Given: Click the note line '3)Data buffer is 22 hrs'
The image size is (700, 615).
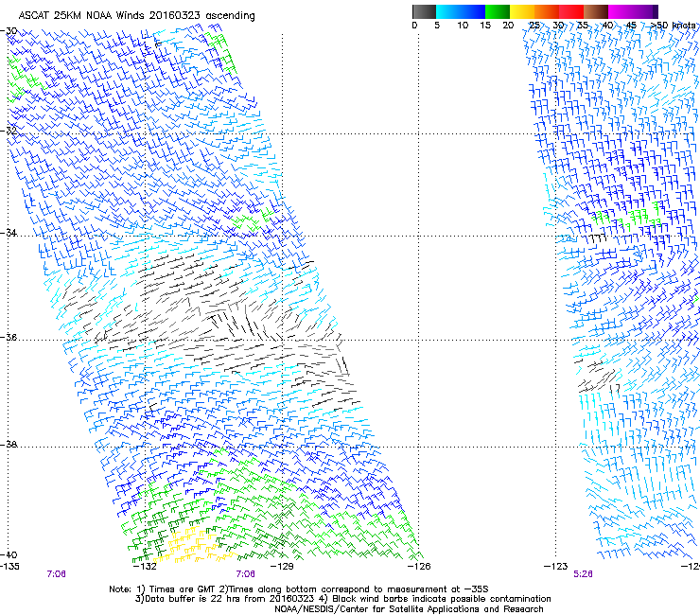Looking at the screenshot, I should tap(343, 599).
